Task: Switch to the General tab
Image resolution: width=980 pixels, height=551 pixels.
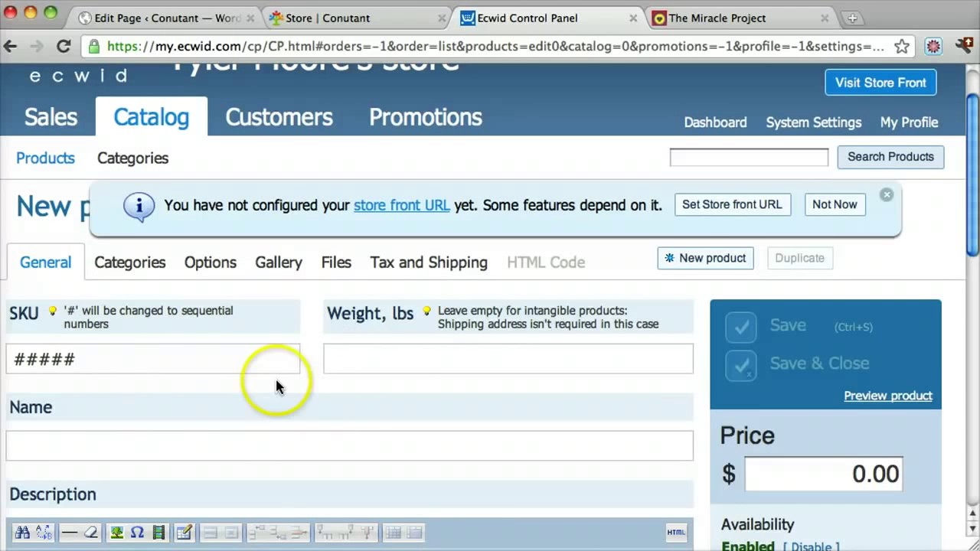Action: 45,262
